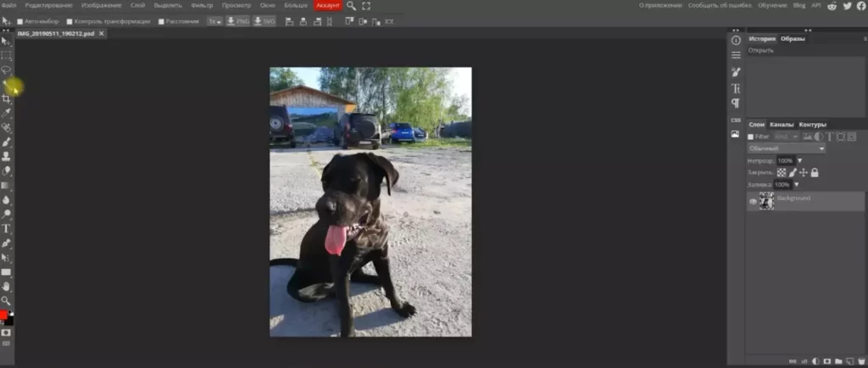868x368 pixels.
Task: Open the Brush settings panel icon
Action: tap(736, 72)
